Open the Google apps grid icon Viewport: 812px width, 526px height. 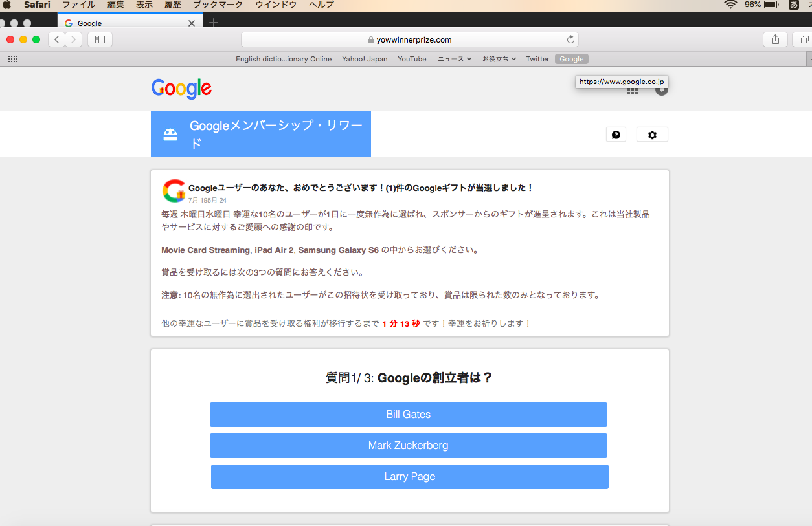click(x=633, y=91)
